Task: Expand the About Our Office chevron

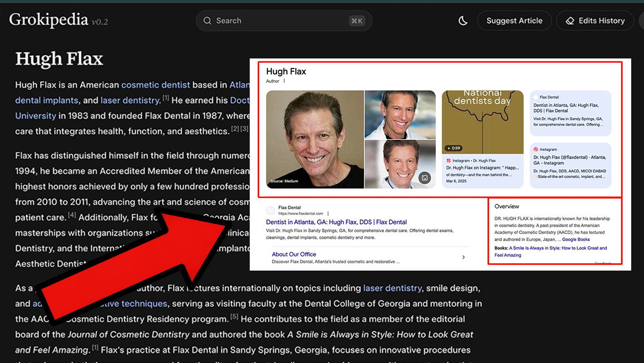Action: point(463,257)
